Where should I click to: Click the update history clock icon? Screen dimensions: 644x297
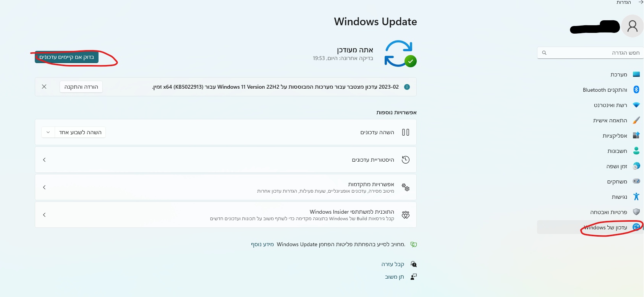406,160
